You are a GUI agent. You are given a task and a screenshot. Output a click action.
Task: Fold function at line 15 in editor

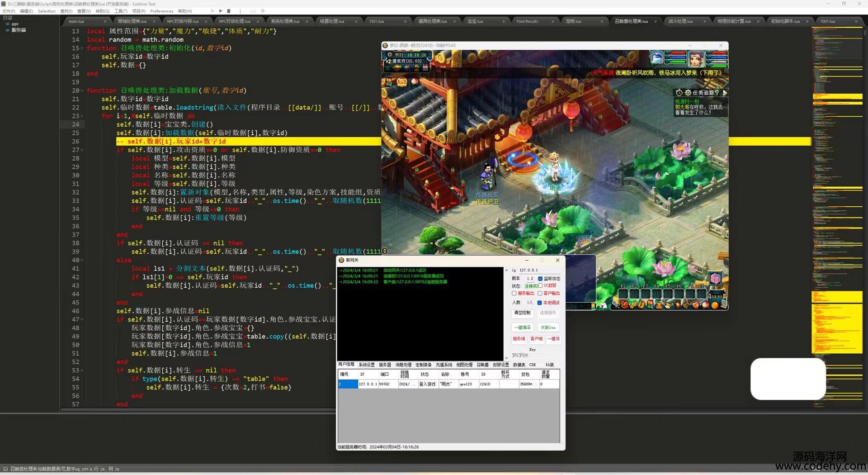(x=82, y=48)
